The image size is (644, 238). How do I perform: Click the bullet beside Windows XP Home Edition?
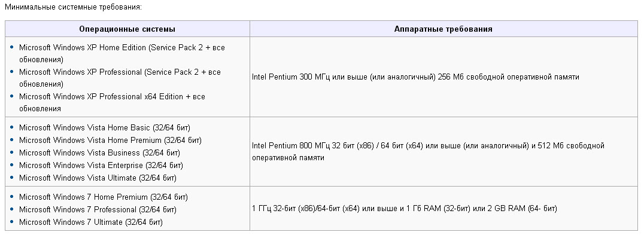tap(11, 47)
